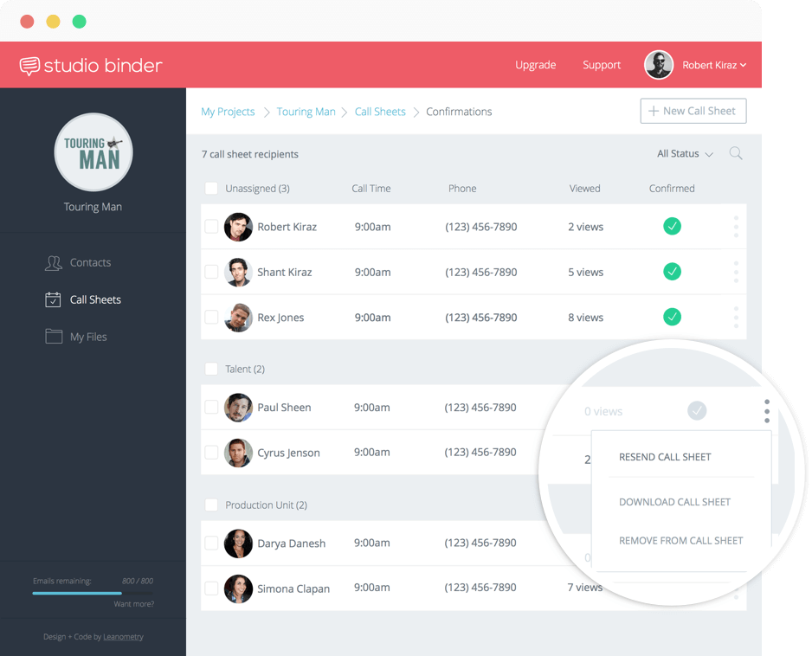Select the Call Sheets calendar icon
Screen dimensions: 812x656
point(53,299)
